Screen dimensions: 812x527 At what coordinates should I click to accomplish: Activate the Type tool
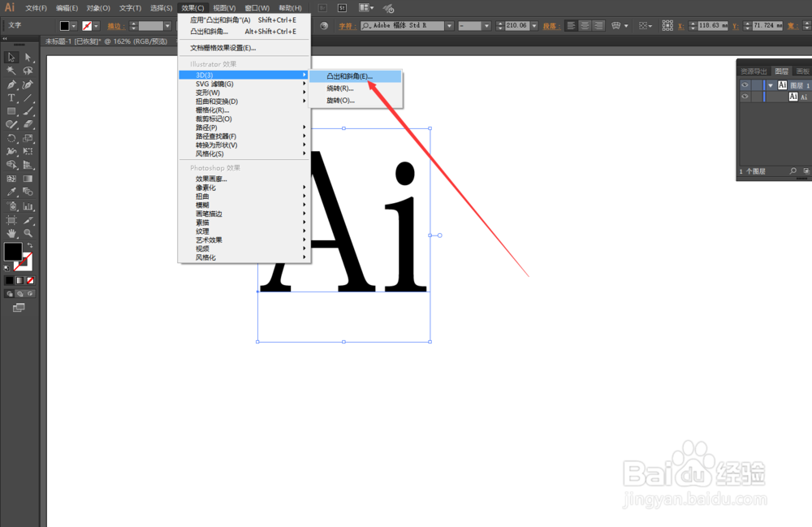tap(11, 97)
